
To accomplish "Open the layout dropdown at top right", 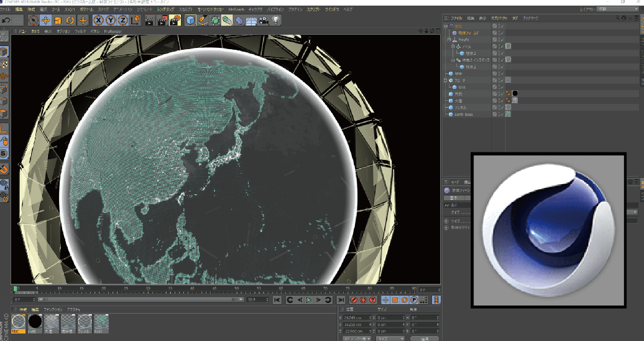I will (617, 9).
